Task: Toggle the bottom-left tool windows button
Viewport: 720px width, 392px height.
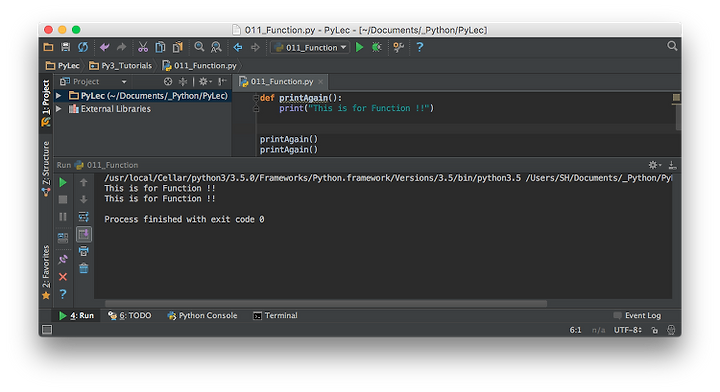Action: [x=47, y=330]
